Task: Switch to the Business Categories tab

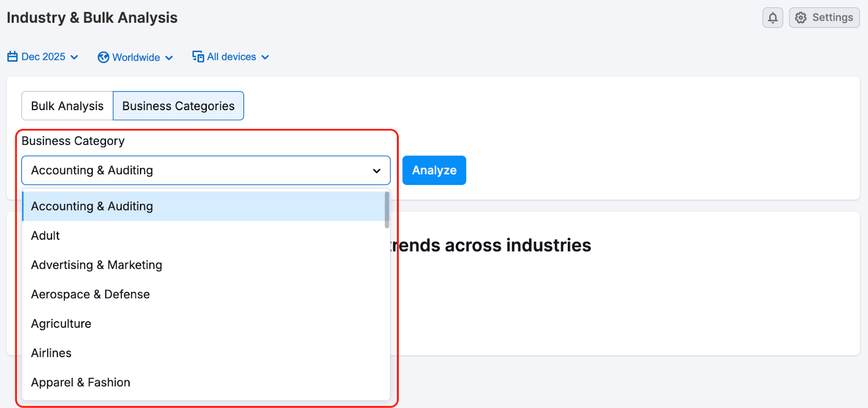Action: coord(178,106)
